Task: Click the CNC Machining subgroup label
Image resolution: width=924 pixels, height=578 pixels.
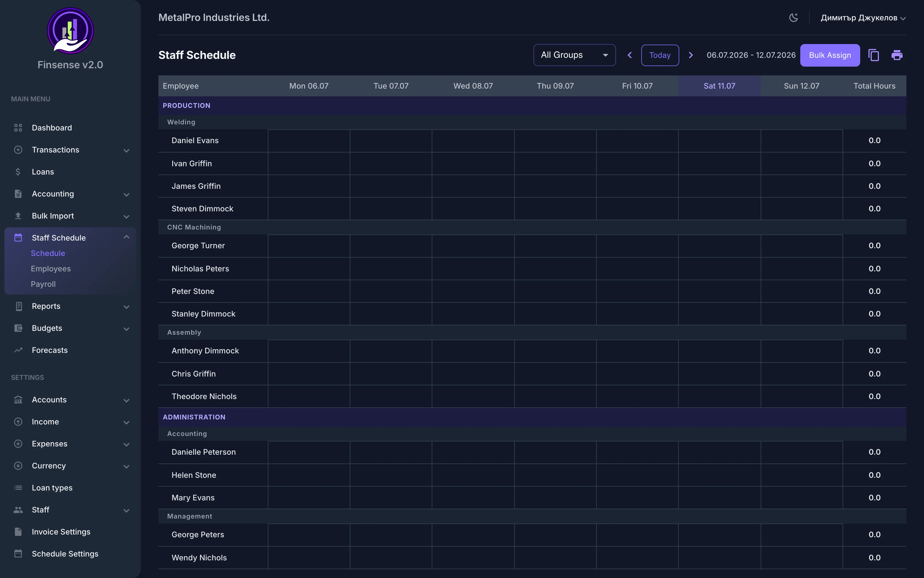Action: point(194,227)
